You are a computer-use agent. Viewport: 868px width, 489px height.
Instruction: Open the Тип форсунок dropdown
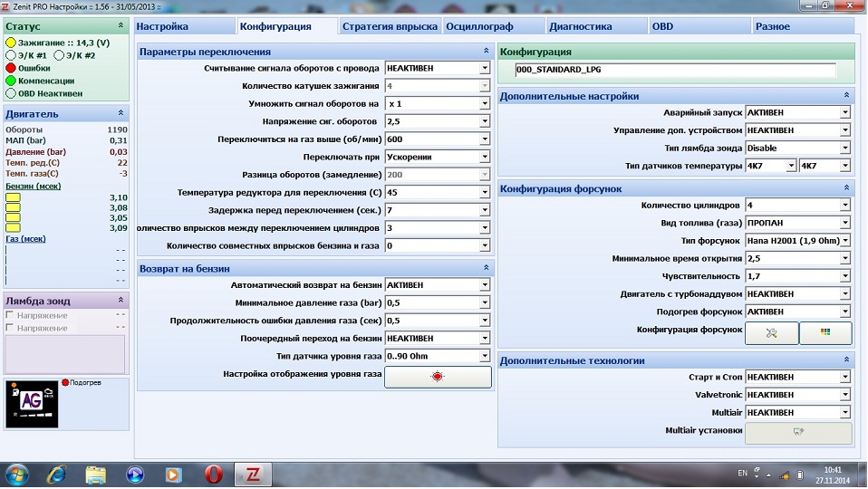coord(844,241)
